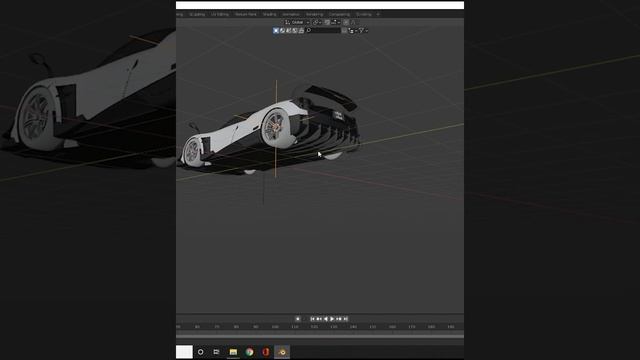Jump to the timeline end frame
The image size is (640, 360).
point(345,319)
